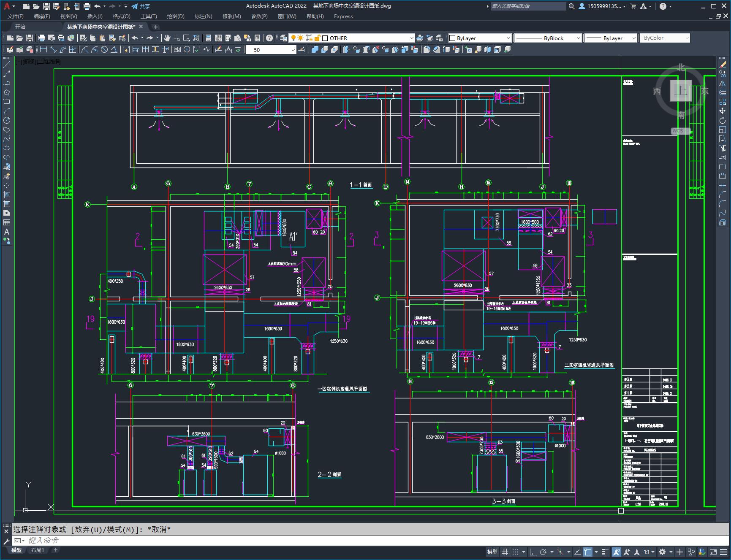The image size is (731, 560).
Task: Open the ByLayer color dropdown
Action: (508, 38)
